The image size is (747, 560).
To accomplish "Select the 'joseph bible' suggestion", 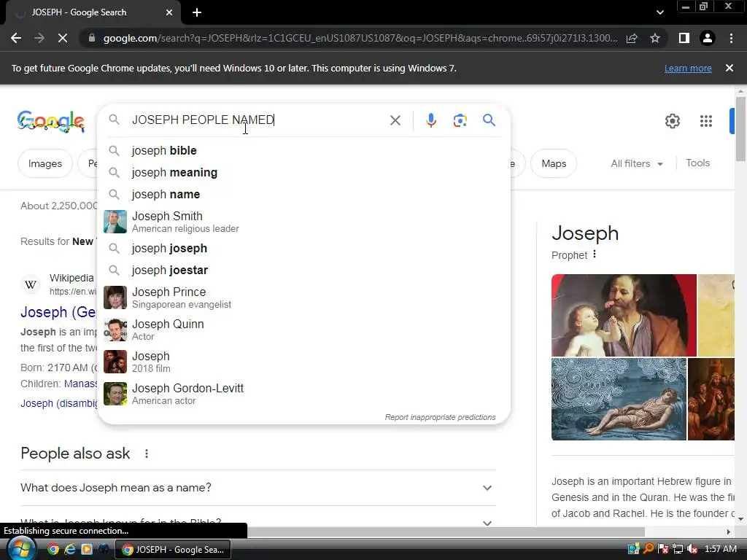I will 304,150.
